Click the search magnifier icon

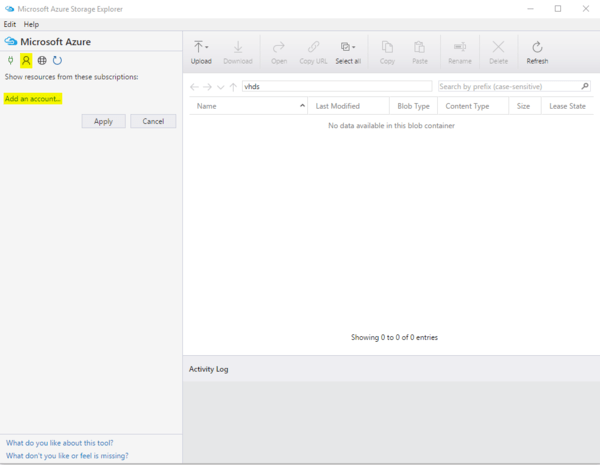click(x=585, y=87)
